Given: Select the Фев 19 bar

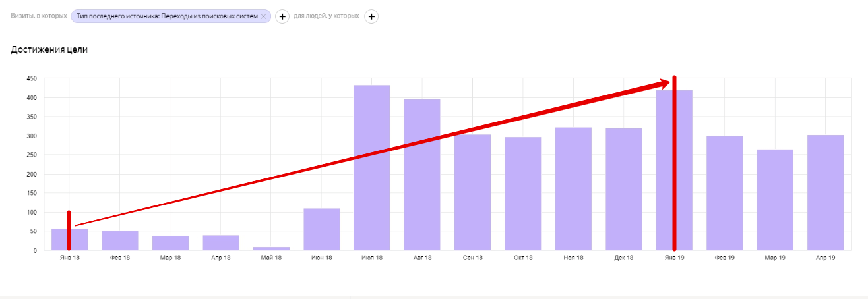Looking at the screenshot, I should [725, 194].
